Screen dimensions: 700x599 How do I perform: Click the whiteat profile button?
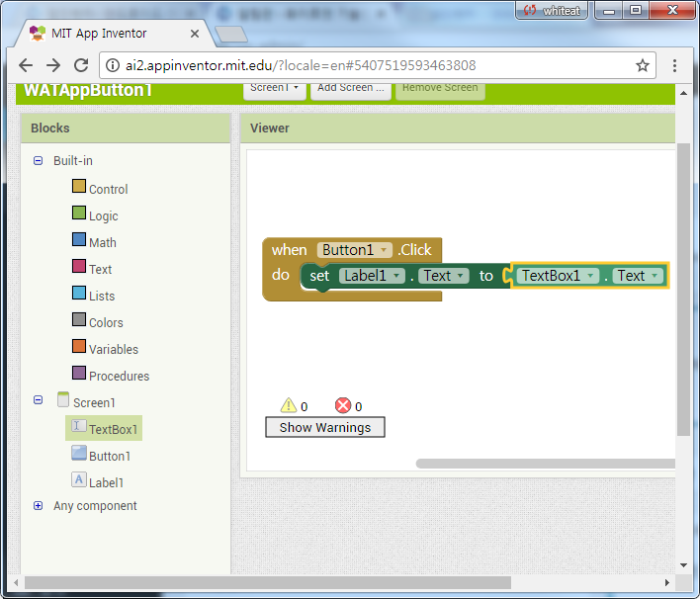(552, 10)
